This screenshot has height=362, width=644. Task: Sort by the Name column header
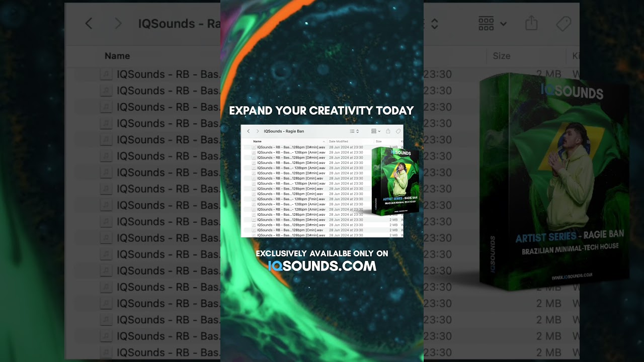257,142
